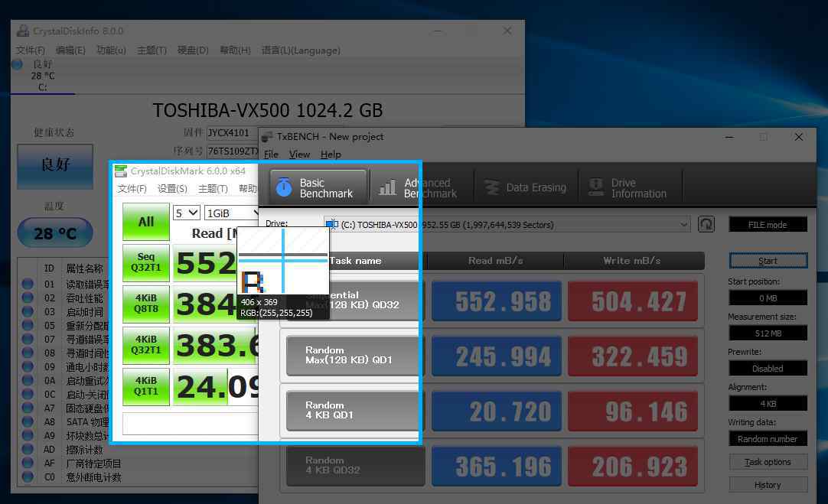Click the 96.146 write result

(x=633, y=411)
